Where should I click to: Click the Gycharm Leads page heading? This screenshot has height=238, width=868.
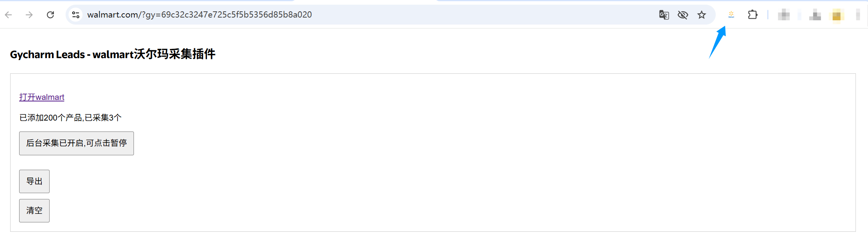coord(112,54)
